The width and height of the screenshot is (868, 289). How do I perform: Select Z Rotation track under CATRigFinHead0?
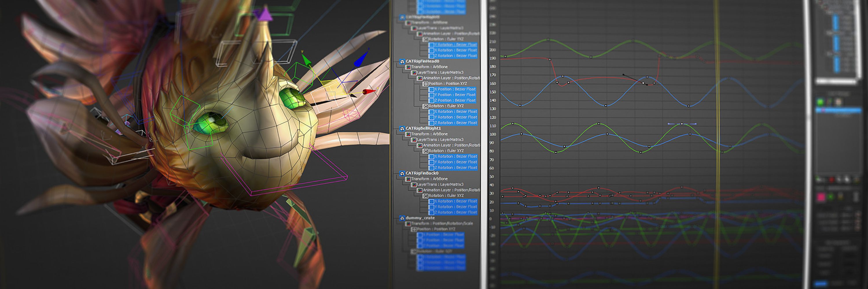click(453, 123)
